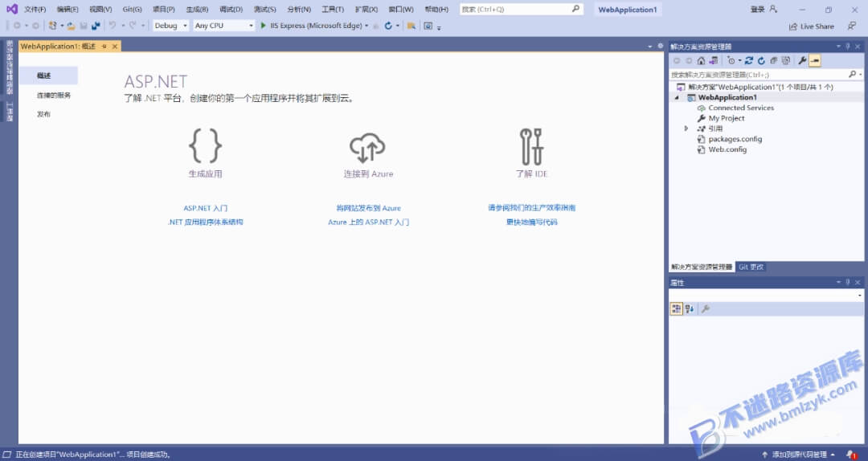Screen dimensions: 868x461
Task: Toggle auto-hide pin on 属性 panel
Action: 848,282
